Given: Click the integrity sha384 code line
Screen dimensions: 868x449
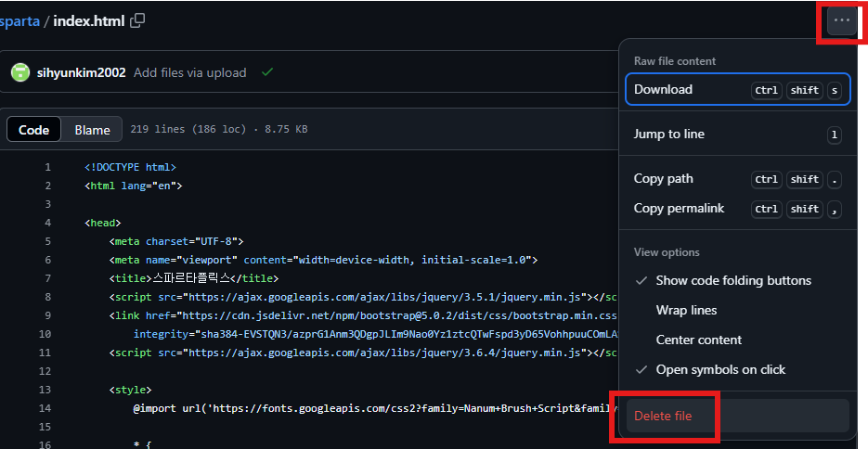Looking at the screenshot, I should 375,334.
